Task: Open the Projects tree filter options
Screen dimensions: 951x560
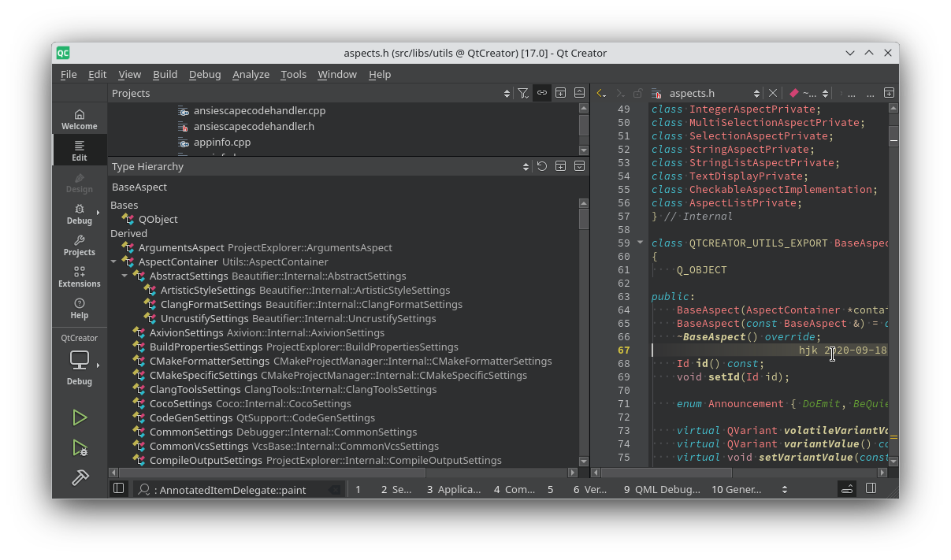Action: tap(523, 93)
